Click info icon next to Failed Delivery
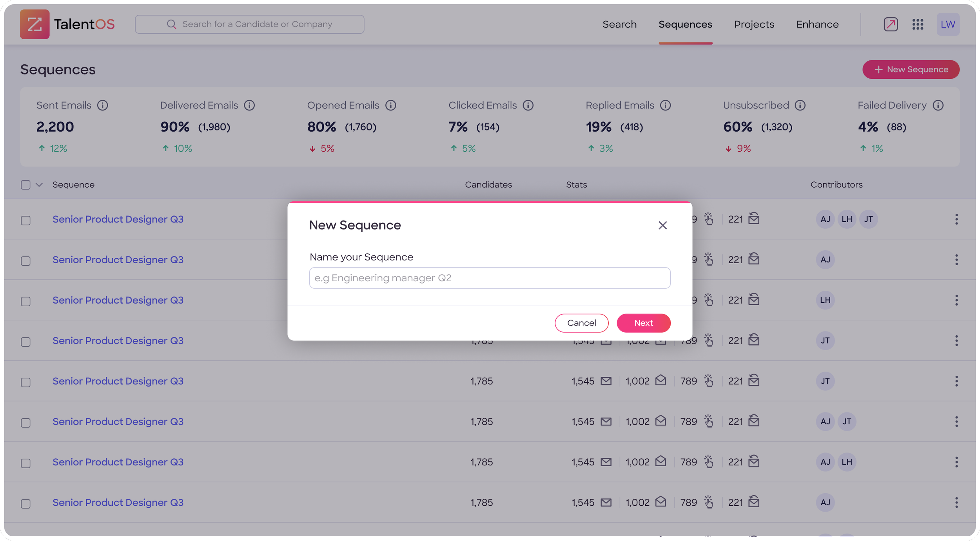980x541 pixels. coord(938,105)
